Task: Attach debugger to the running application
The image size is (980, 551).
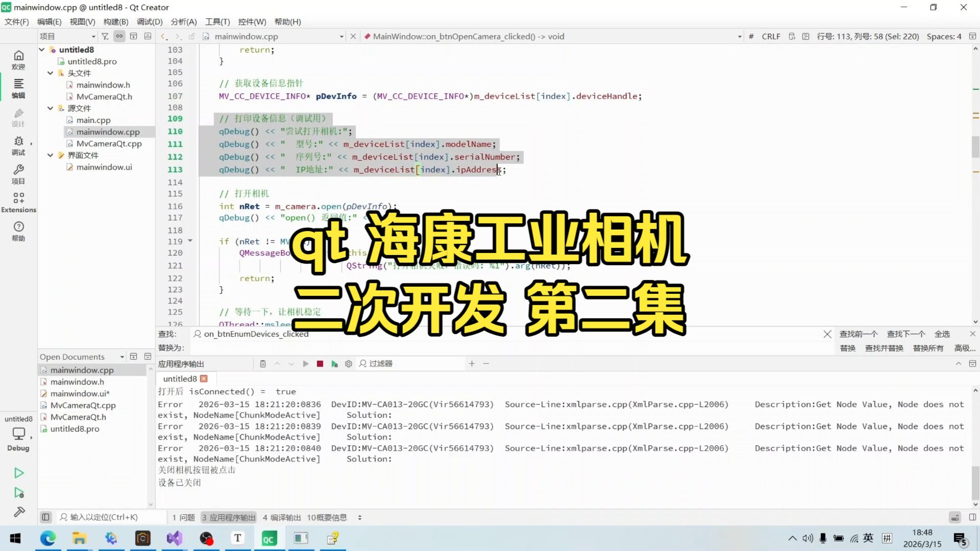Action: point(334,364)
